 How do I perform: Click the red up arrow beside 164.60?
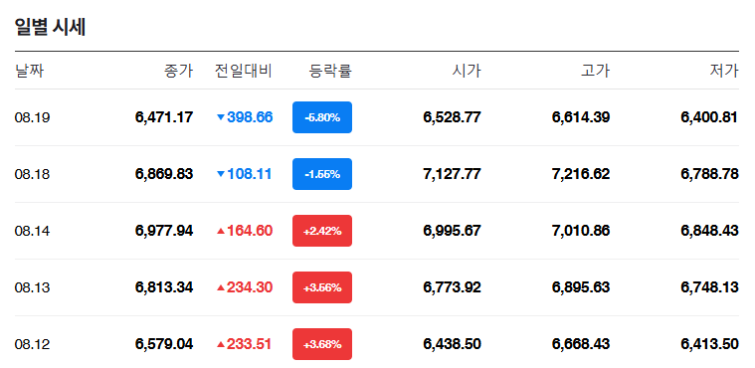(x=221, y=231)
